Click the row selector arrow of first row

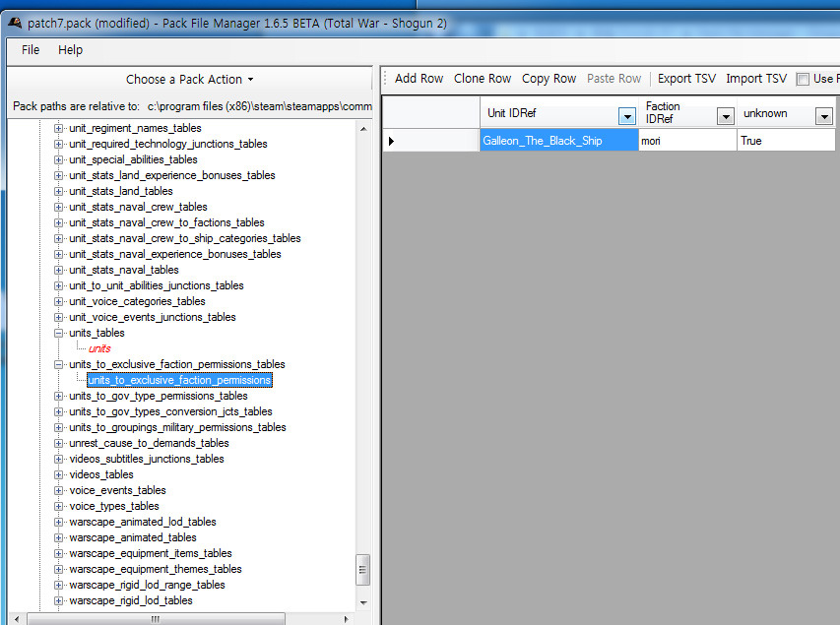tap(391, 141)
